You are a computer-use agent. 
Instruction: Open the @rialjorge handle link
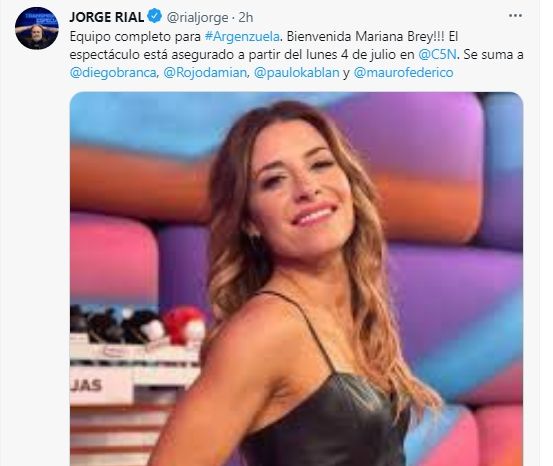coord(197,17)
